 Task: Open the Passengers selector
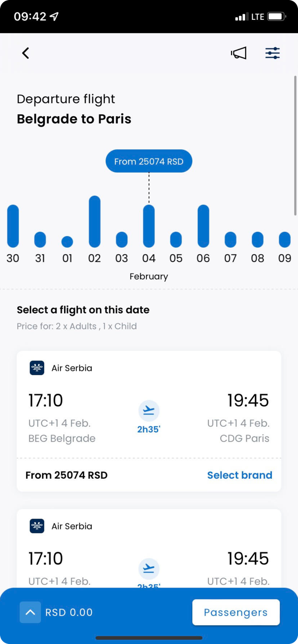(236, 612)
